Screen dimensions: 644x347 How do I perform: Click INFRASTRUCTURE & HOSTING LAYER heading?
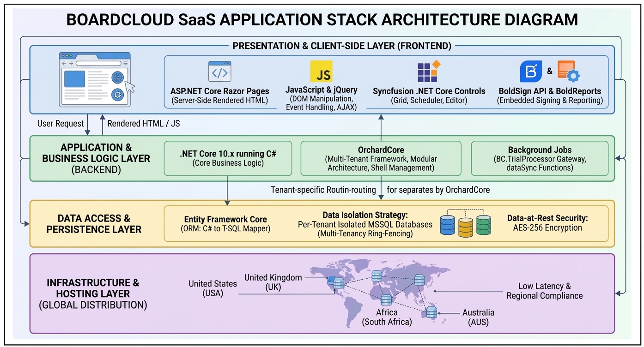coord(93,288)
